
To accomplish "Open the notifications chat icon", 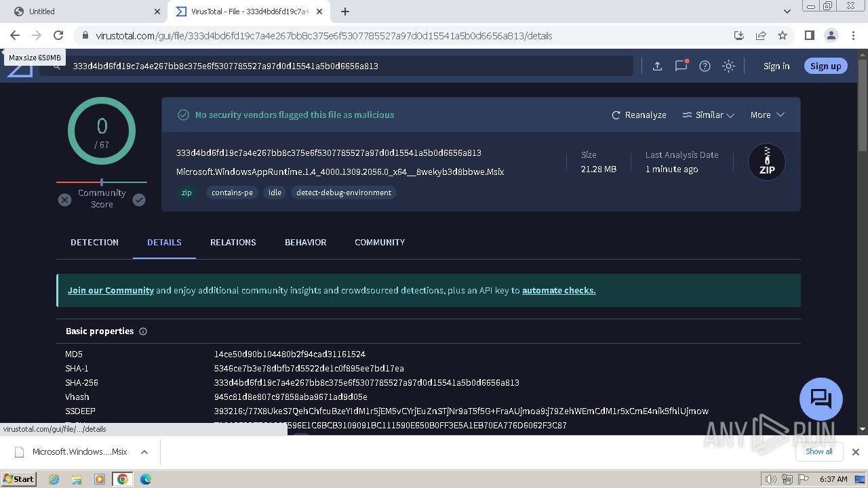I will (x=682, y=66).
